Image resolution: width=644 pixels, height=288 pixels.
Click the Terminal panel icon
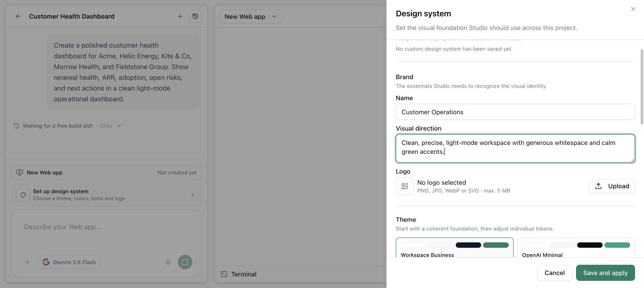point(224,274)
